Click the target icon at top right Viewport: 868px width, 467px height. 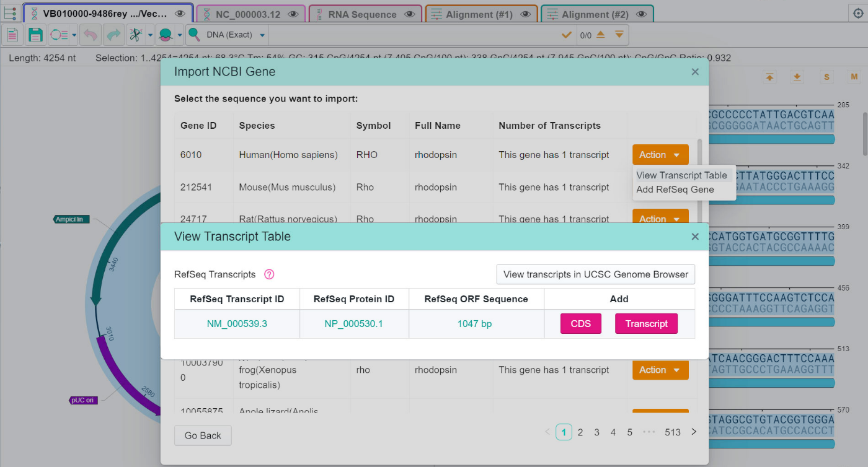click(x=857, y=14)
